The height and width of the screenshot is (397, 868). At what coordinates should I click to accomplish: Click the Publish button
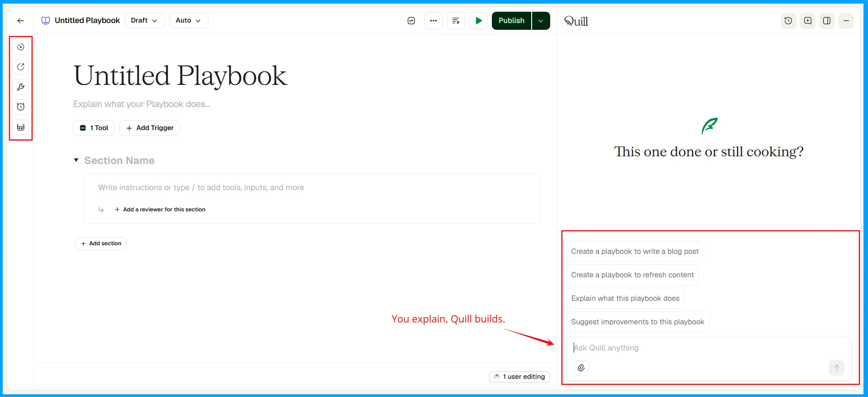coord(511,21)
